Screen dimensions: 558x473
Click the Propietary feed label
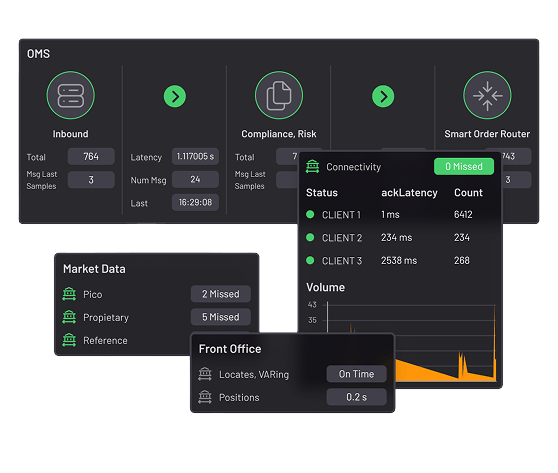pos(106,317)
